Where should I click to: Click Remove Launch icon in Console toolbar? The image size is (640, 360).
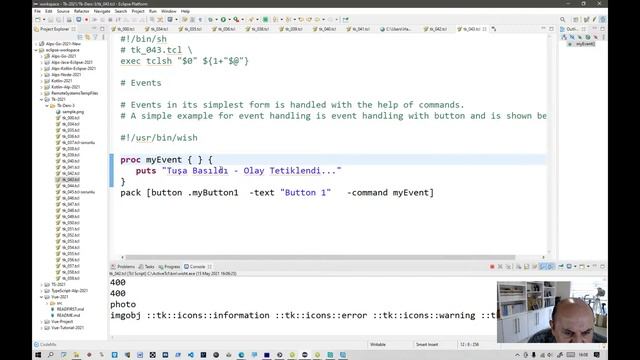pos(500,267)
